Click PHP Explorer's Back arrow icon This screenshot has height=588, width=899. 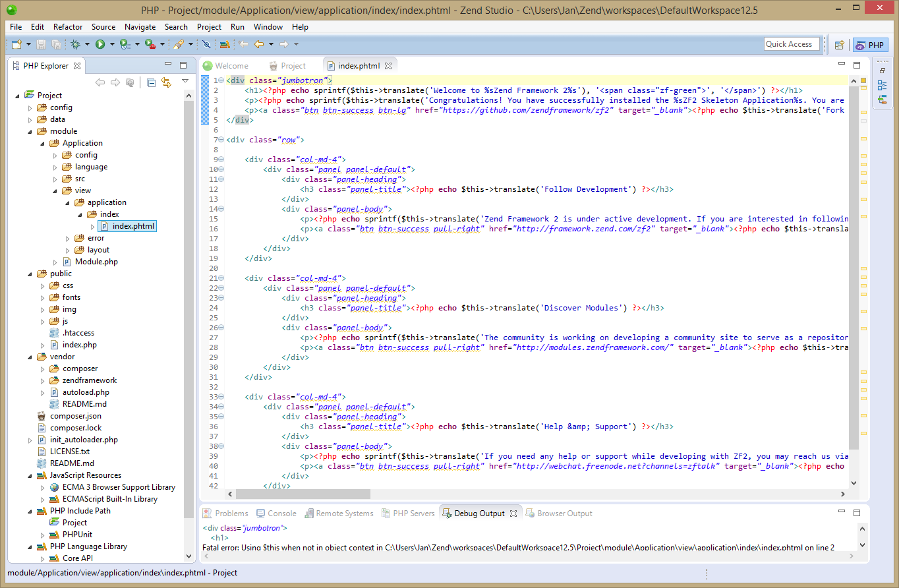(x=100, y=82)
